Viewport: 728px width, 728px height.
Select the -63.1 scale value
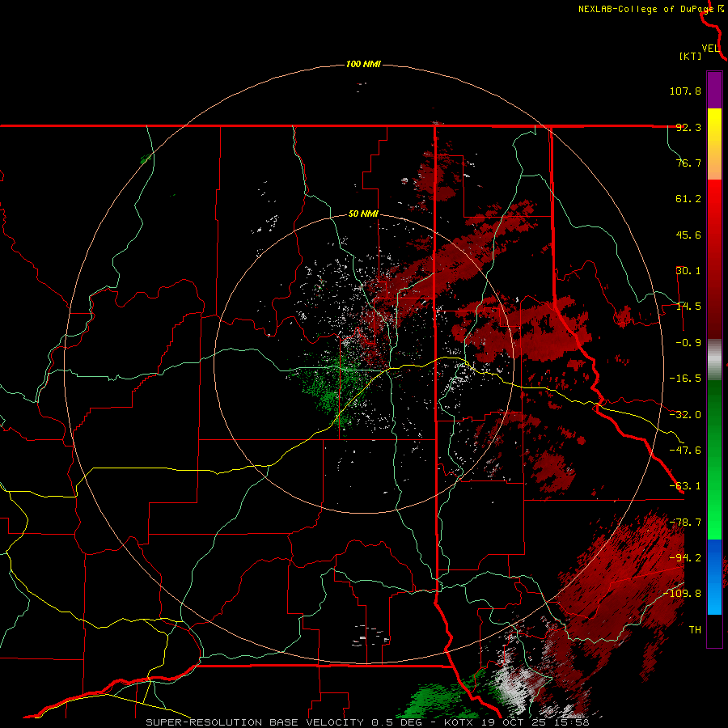tap(685, 486)
